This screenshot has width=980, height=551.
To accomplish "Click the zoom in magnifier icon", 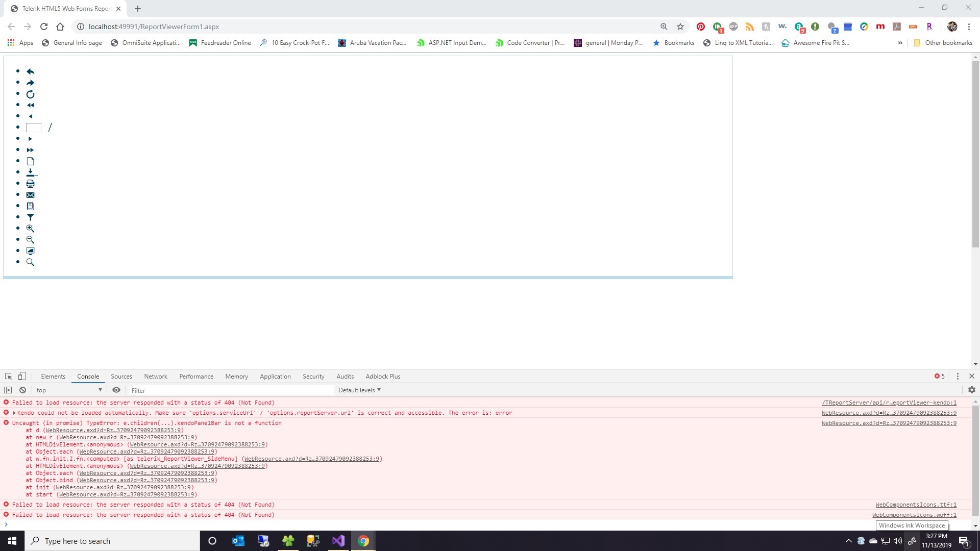I will coord(30,229).
